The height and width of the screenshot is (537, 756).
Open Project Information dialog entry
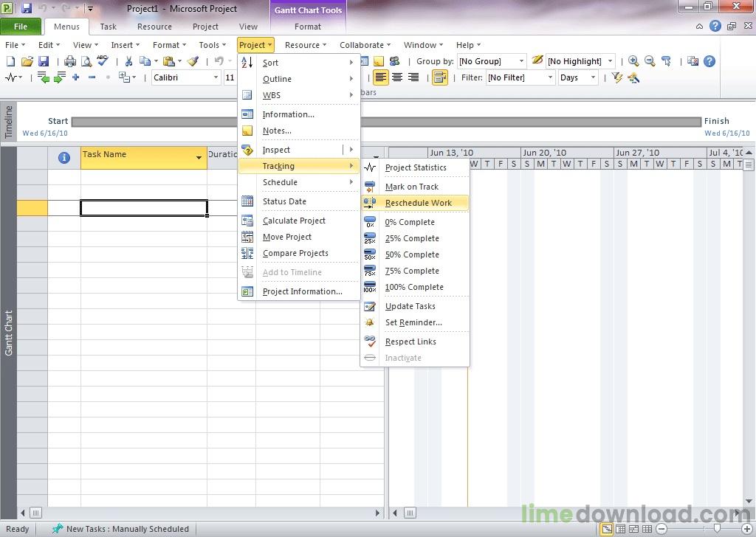[x=300, y=291]
